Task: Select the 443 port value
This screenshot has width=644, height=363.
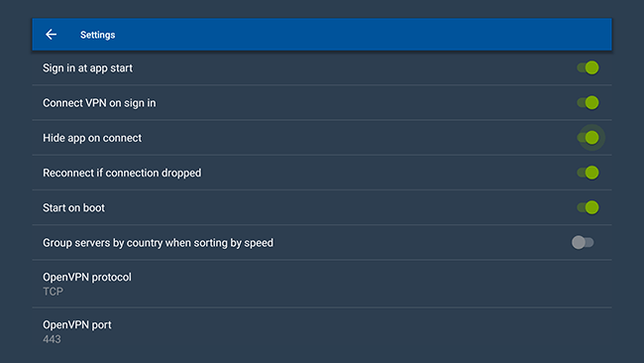Action: [52, 339]
